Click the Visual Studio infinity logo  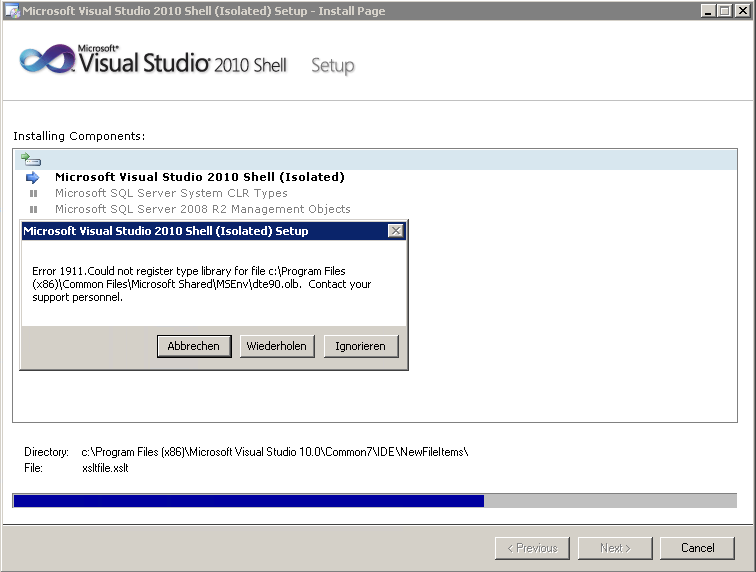coord(47,59)
